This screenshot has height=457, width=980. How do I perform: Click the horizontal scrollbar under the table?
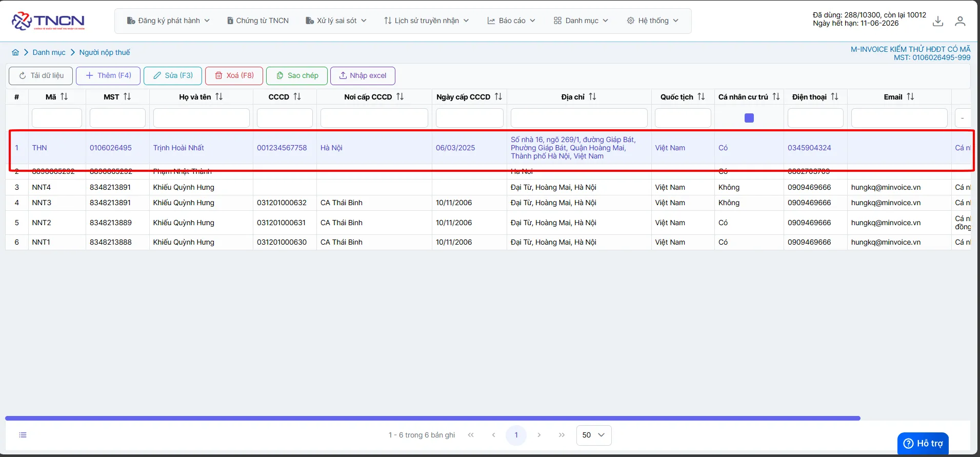pos(433,419)
